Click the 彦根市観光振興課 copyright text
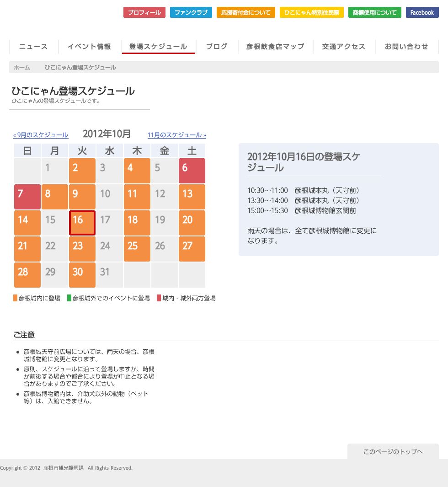The height and width of the screenshot is (487, 448). point(64,468)
